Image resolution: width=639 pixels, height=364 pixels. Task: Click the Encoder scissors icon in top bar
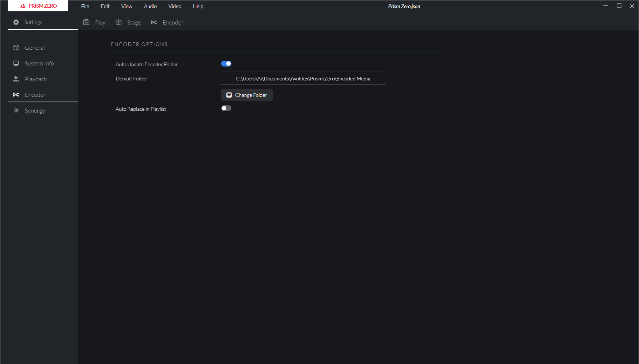click(x=154, y=22)
